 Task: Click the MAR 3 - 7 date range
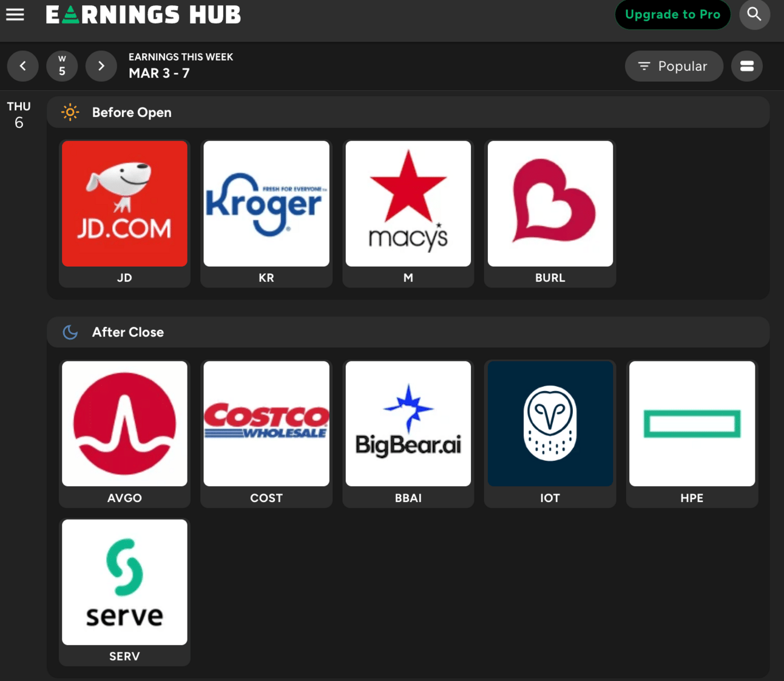(x=159, y=73)
